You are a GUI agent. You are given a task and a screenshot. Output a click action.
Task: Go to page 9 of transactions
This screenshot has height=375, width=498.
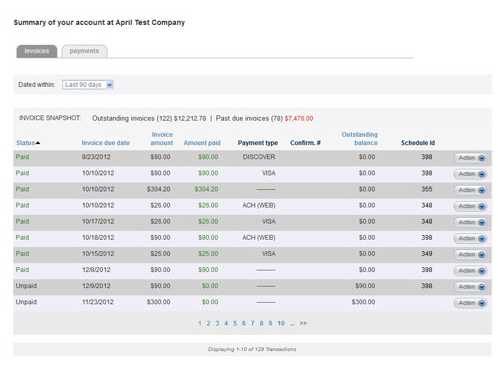[x=270, y=323]
